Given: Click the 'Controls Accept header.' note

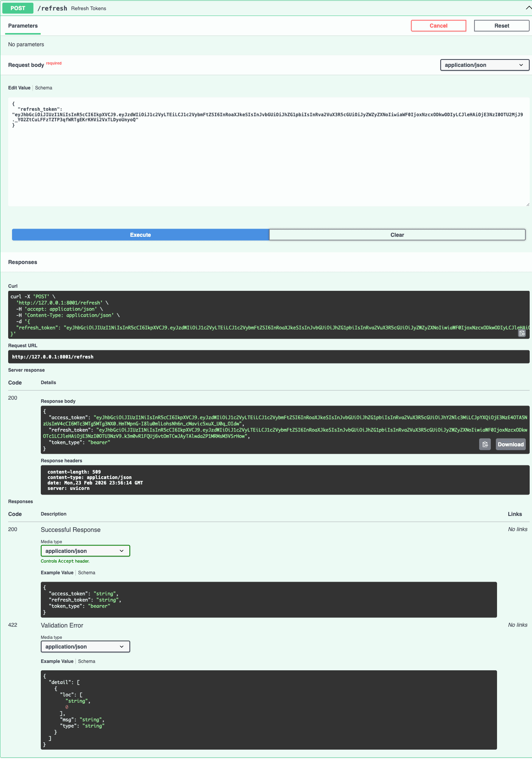Looking at the screenshot, I should coord(65,561).
